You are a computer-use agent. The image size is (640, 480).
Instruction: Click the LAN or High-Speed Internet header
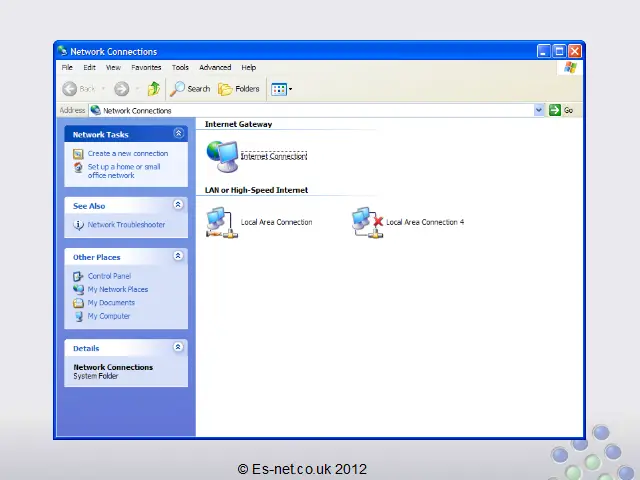(x=256, y=190)
